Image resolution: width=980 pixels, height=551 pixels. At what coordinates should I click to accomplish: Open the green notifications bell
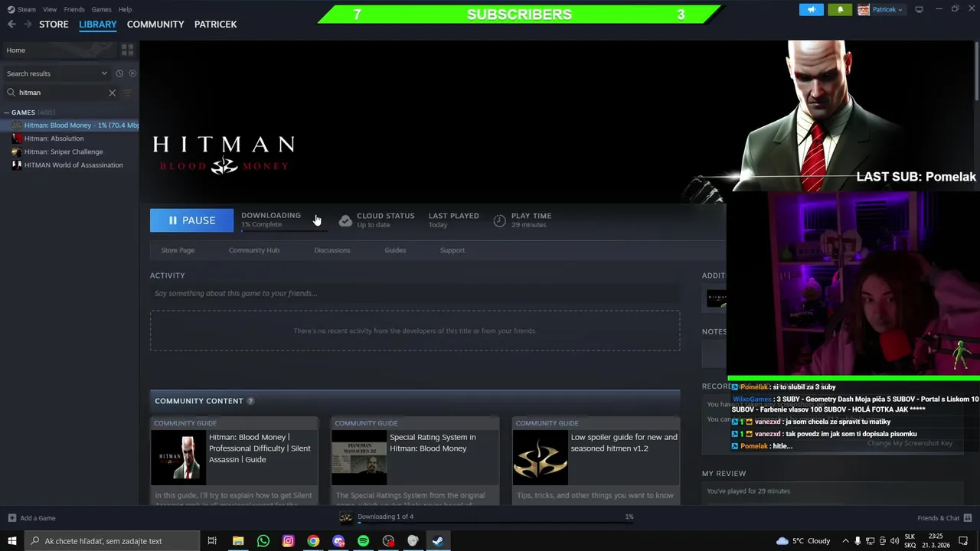840,9
